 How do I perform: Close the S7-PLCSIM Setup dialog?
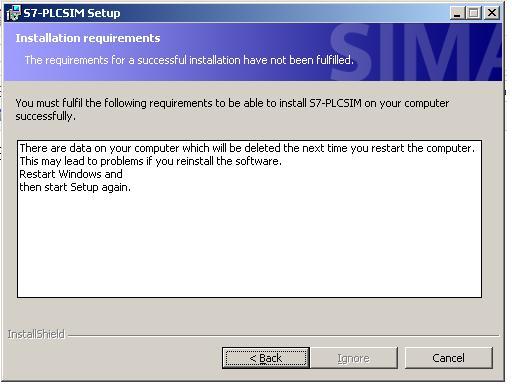coord(492,13)
